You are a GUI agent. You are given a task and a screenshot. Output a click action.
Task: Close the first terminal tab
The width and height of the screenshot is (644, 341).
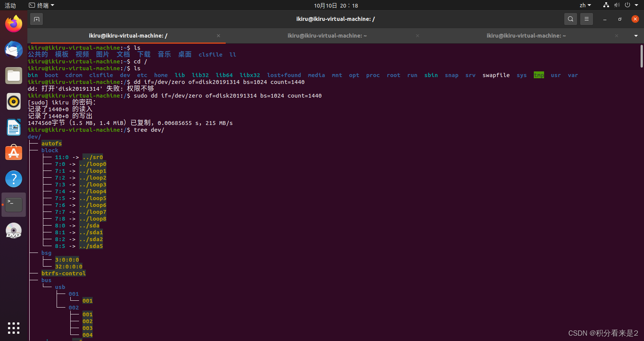218,36
